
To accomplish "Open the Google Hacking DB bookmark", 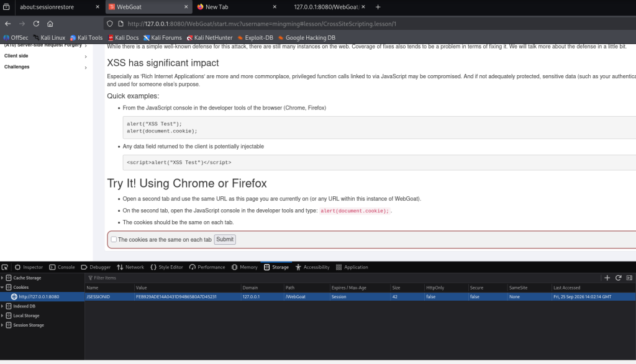I will (307, 38).
